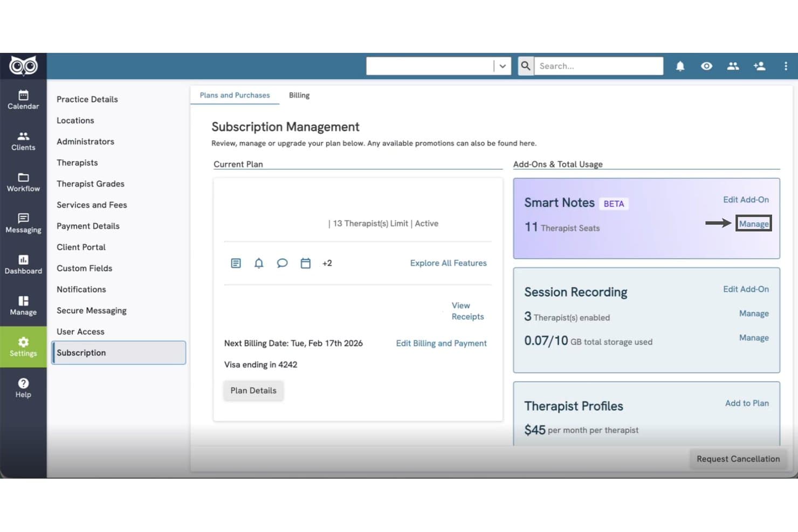Open the vertical three-dot menu

(786, 66)
